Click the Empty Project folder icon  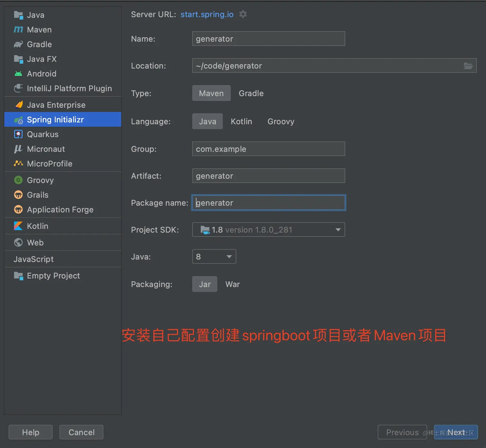tap(18, 276)
